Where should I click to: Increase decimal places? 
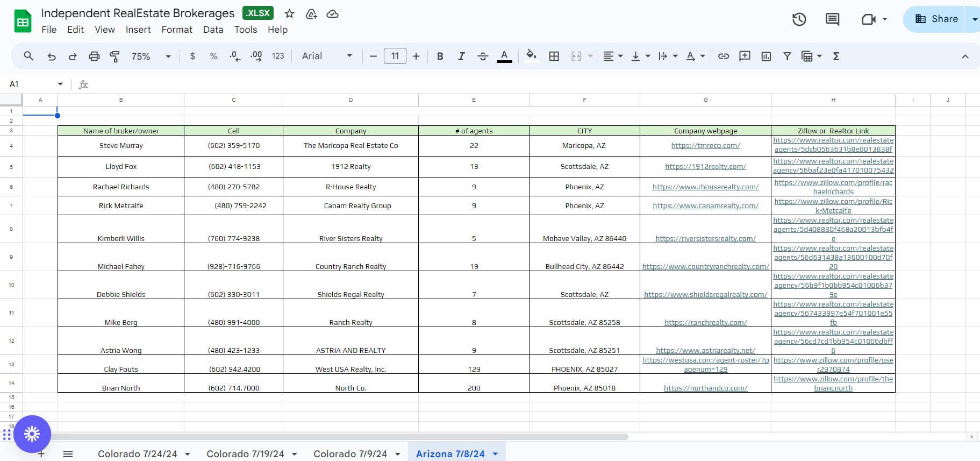[x=256, y=56]
